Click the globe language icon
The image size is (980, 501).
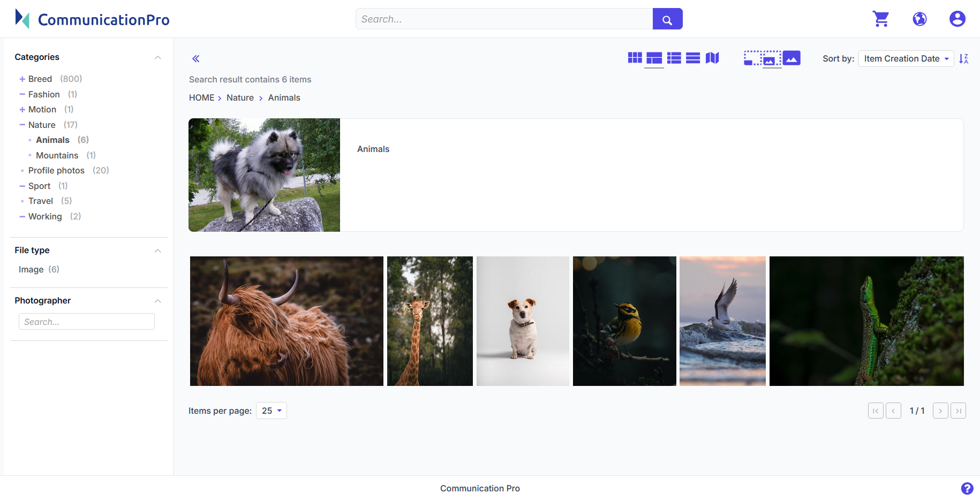pyautogui.click(x=919, y=19)
